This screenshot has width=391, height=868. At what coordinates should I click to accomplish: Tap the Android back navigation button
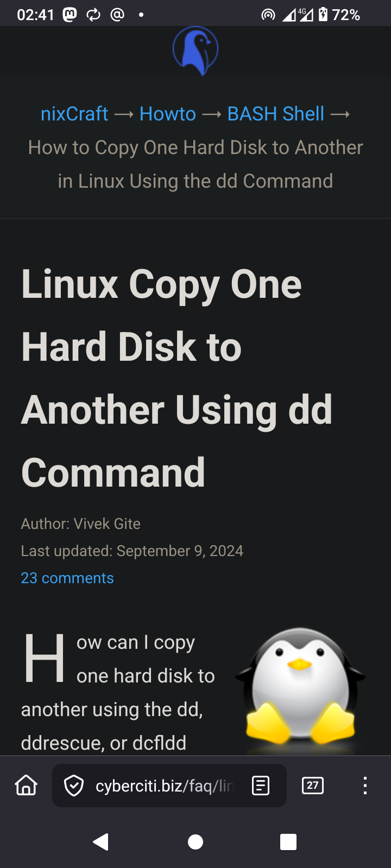coord(101,842)
